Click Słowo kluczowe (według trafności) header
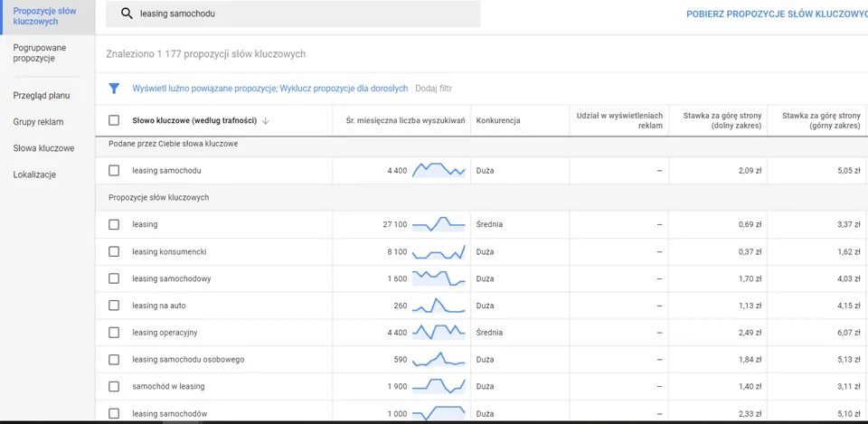The width and height of the screenshot is (868, 424). [x=194, y=120]
